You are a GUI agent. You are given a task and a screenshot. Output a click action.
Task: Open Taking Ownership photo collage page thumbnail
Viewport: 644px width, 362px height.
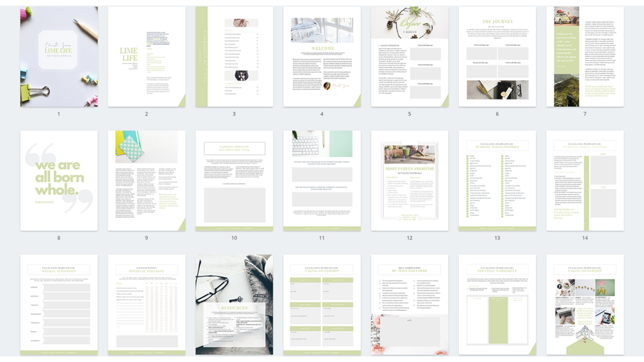coord(585,304)
